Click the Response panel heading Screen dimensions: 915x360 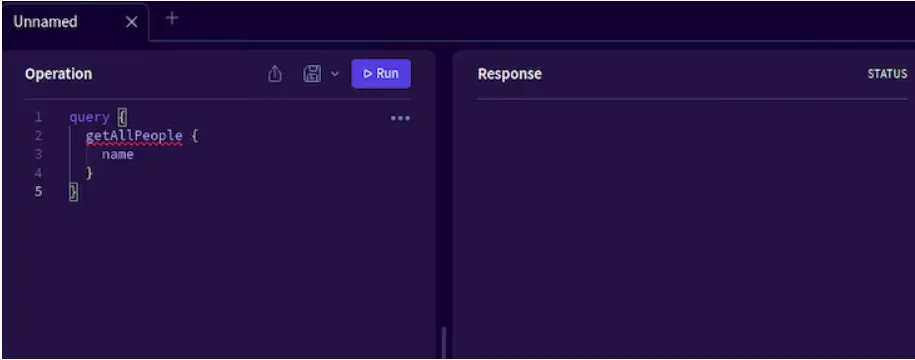pyautogui.click(x=509, y=74)
